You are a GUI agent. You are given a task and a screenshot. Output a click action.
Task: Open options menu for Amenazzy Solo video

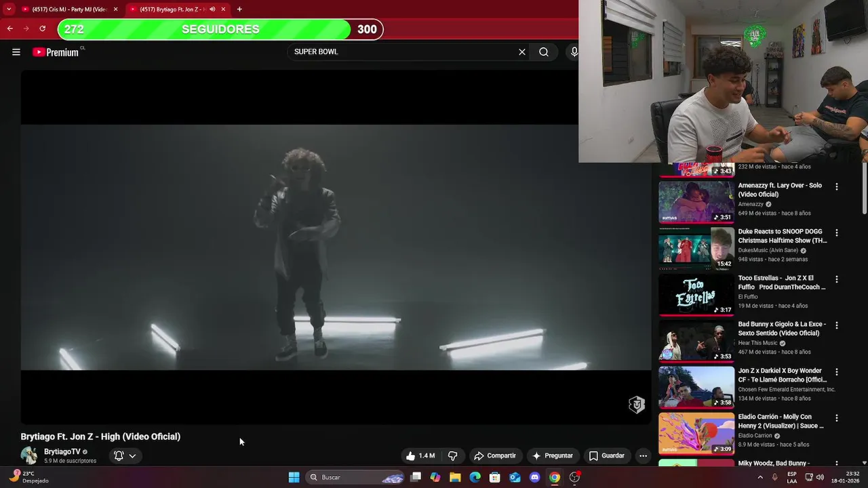837,186
